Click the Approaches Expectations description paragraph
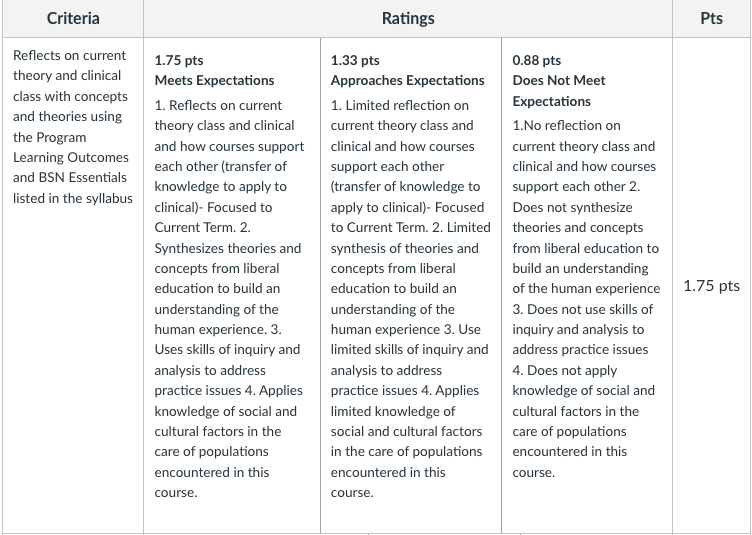Screen dimensions: 752x535 tap(410, 299)
